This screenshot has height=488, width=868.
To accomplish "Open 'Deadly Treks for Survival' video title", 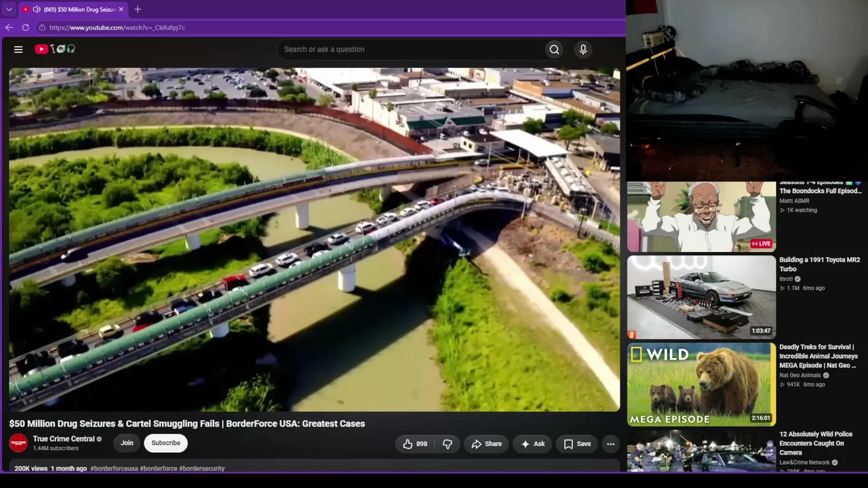I will tap(818, 357).
